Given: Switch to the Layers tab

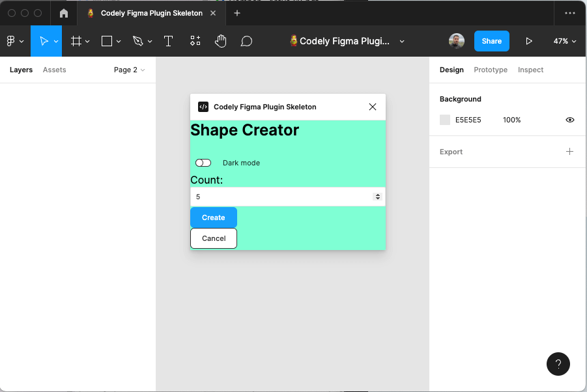Looking at the screenshot, I should click(x=21, y=70).
